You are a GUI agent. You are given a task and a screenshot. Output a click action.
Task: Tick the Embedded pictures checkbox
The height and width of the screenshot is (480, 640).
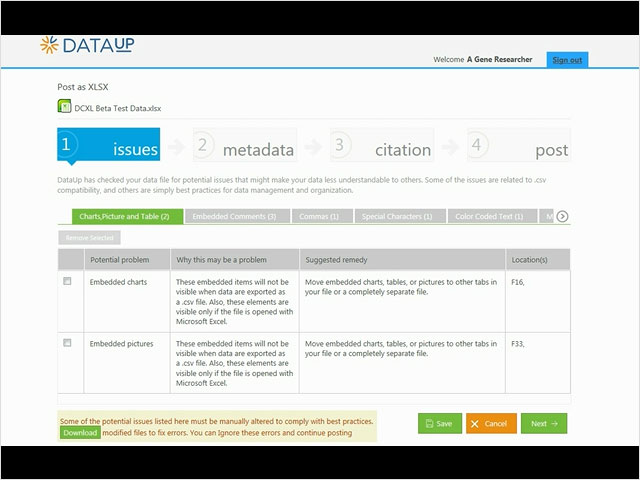pos(67,343)
